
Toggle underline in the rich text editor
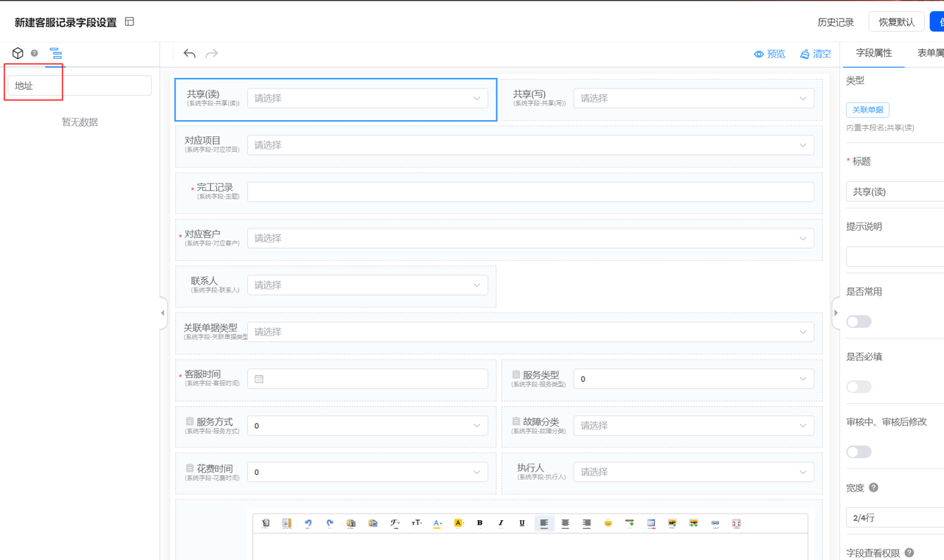(522, 523)
